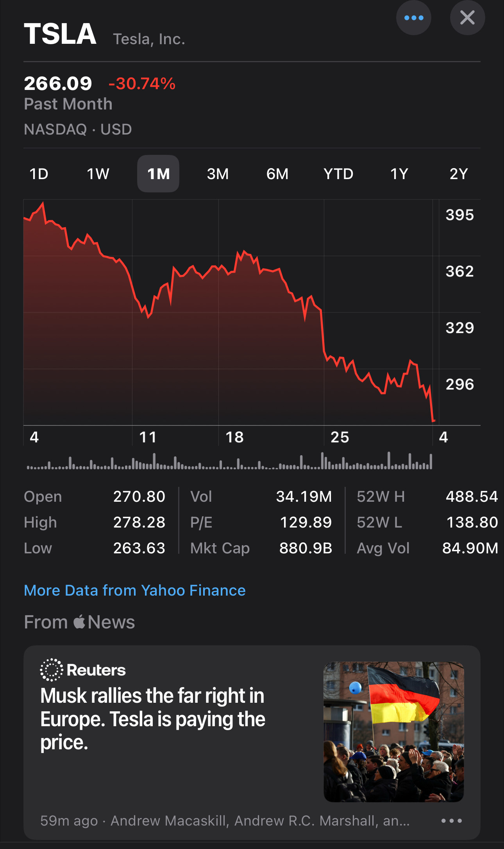
Task: Open the blue three-dot options menu
Action: (x=413, y=18)
